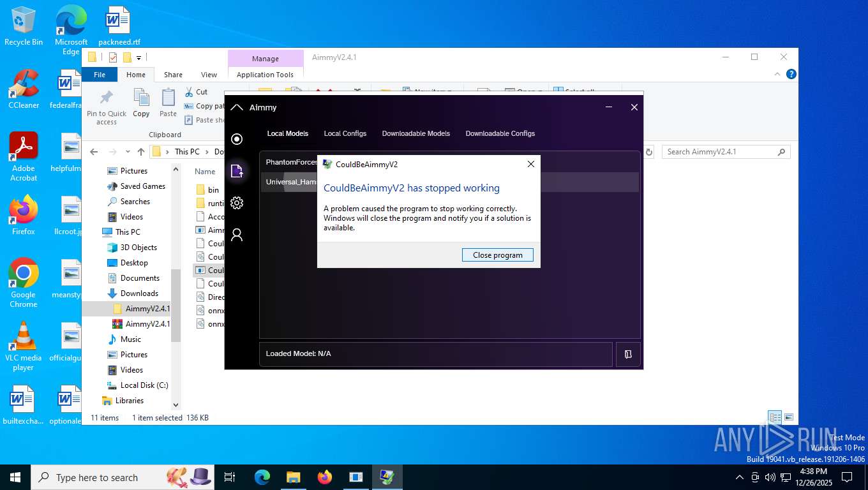Open Downloads in navigation pane
The width and height of the screenshot is (868, 490).
click(x=132, y=293)
